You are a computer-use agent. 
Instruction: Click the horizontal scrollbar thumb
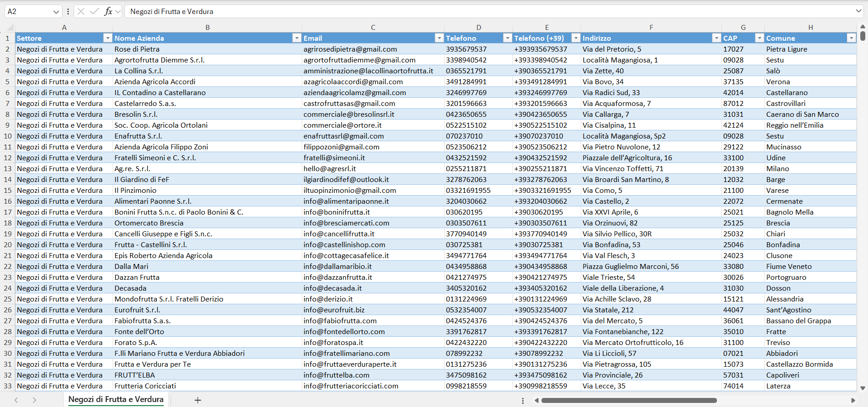click(629, 400)
